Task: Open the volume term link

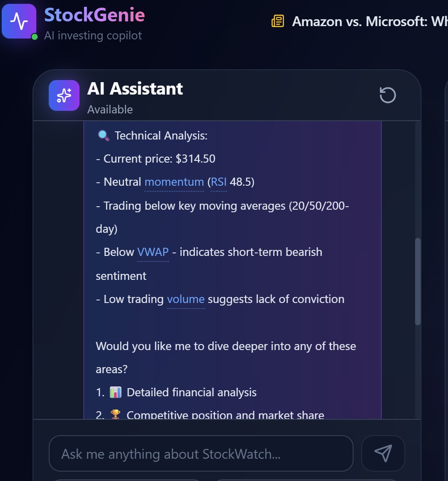Action: point(186,299)
